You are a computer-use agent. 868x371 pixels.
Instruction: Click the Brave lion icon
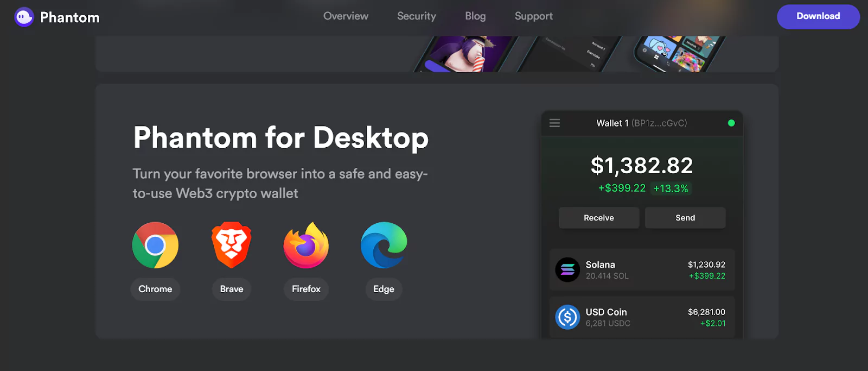pos(232,245)
